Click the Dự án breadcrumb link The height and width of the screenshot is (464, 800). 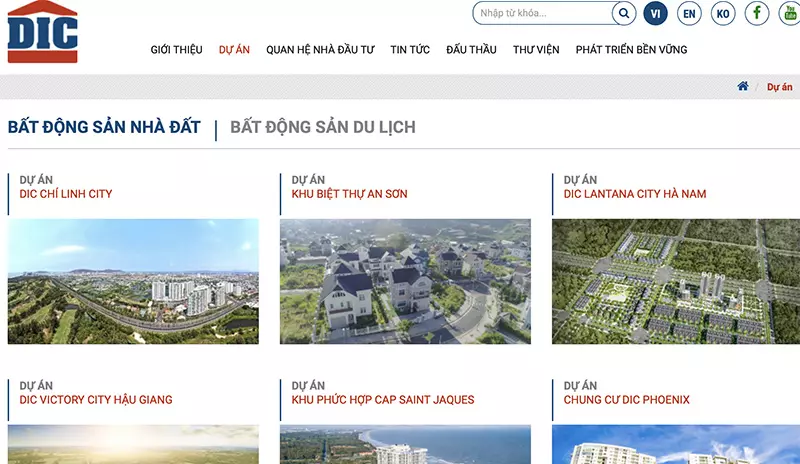click(780, 87)
